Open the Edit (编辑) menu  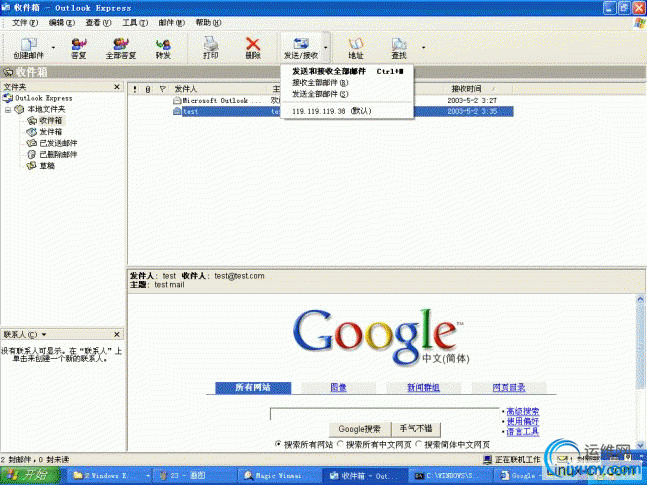pyautogui.click(x=61, y=23)
